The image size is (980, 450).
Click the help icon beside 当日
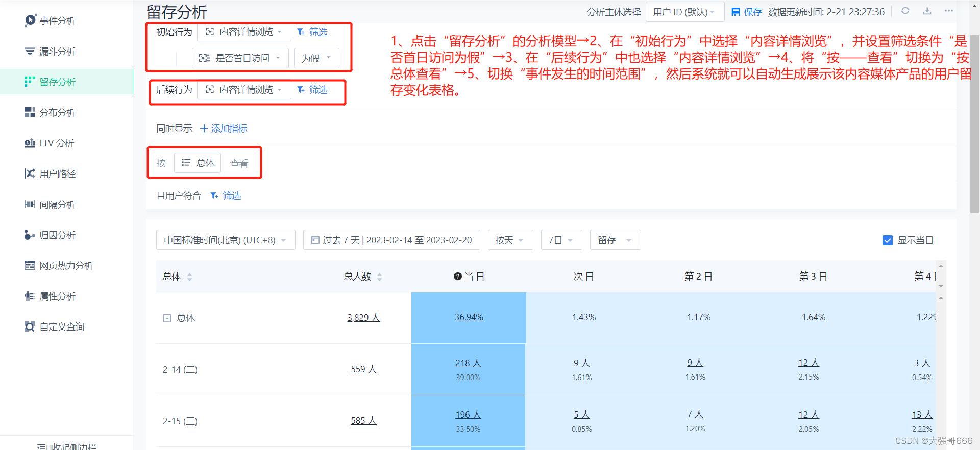coord(458,277)
